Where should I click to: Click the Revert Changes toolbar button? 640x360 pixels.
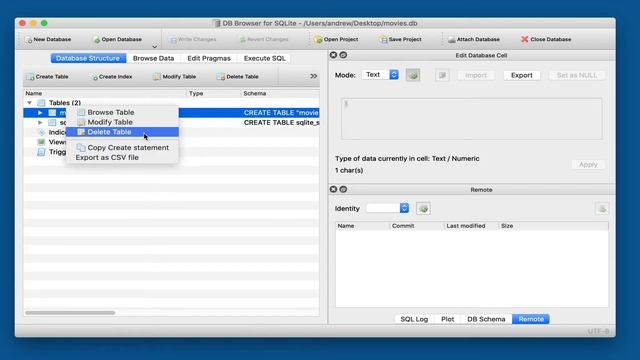pos(264,40)
